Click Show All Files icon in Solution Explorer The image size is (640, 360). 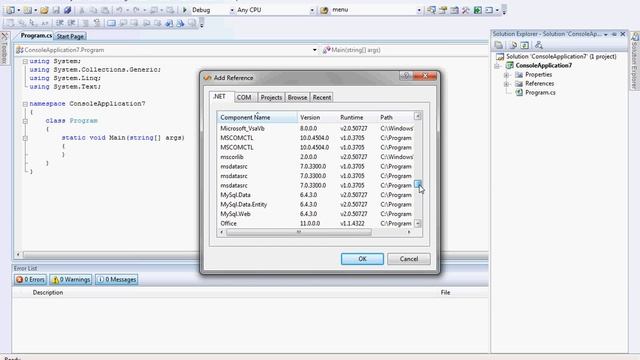[513, 45]
